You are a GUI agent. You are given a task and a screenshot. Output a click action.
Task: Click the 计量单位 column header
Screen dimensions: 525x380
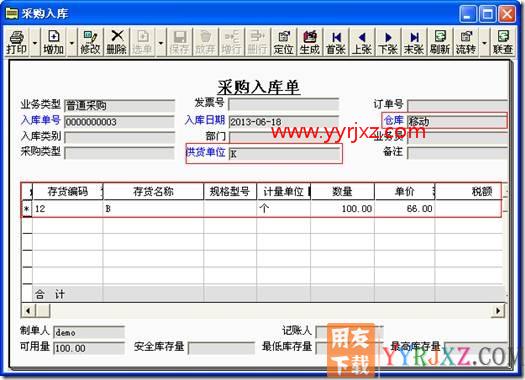click(284, 192)
